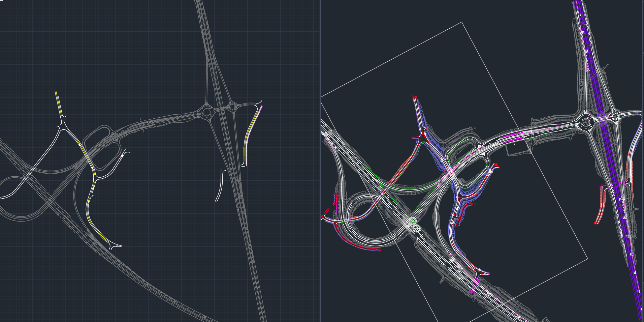Select the two small circles at bridge crossing

pyautogui.click(x=415, y=225)
